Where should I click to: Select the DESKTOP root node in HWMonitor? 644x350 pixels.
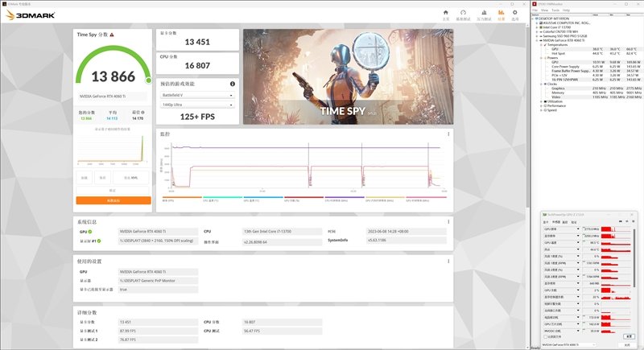tap(553, 19)
